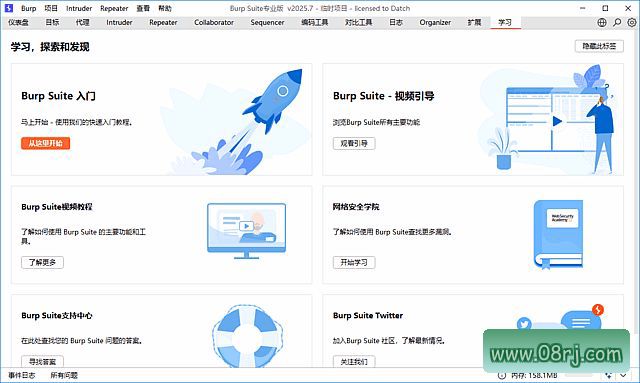Image resolution: width=640 pixels, height=383 pixels.
Task: Click the 观看引导 button
Action: point(354,143)
